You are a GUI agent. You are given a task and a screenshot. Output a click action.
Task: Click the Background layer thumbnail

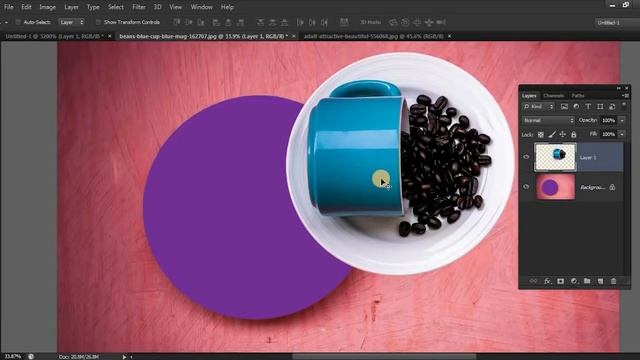tap(555, 187)
